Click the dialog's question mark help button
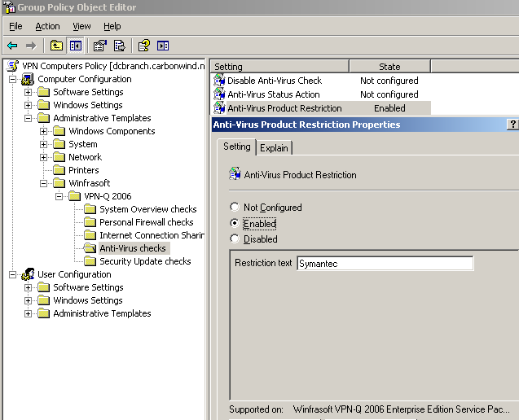 coord(512,125)
